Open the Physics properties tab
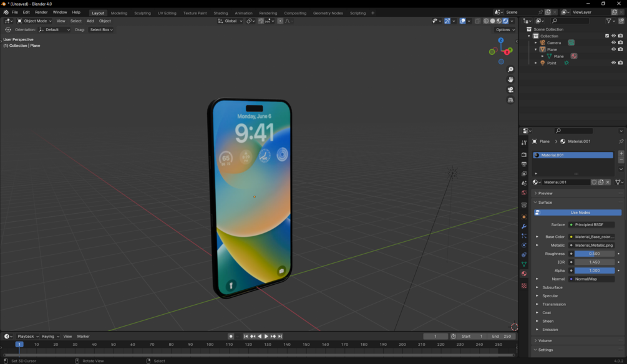Viewport: 627px width, 364px height. pos(524,246)
